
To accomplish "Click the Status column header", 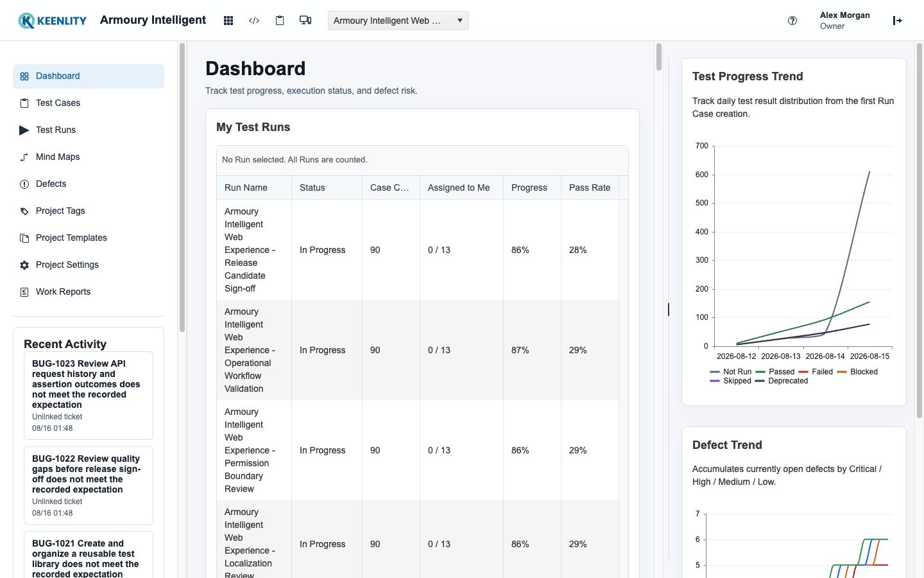I will 327,188.
